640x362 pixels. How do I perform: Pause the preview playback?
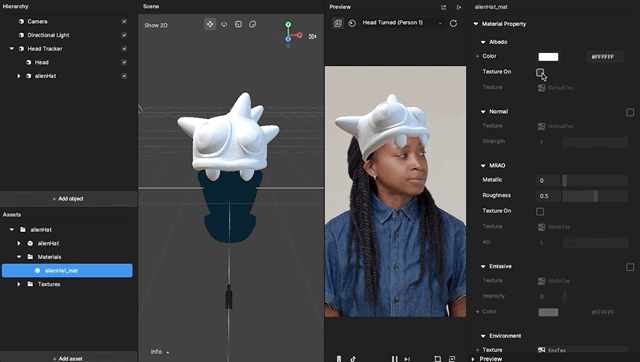pyautogui.click(x=394, y=359)
